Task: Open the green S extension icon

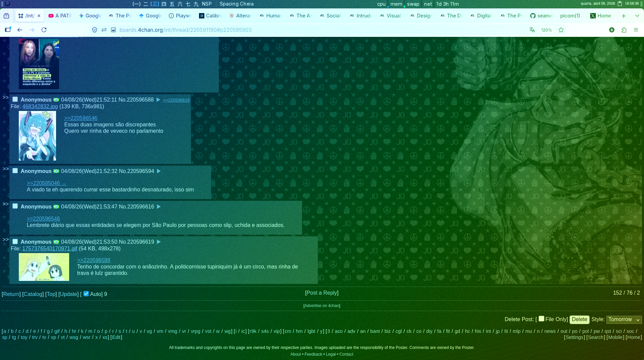Action: click(x=612, y=30)
